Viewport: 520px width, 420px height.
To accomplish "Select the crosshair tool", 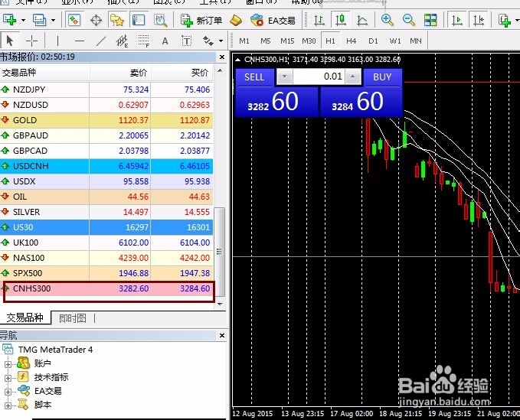I will click(x=31, y=41).
